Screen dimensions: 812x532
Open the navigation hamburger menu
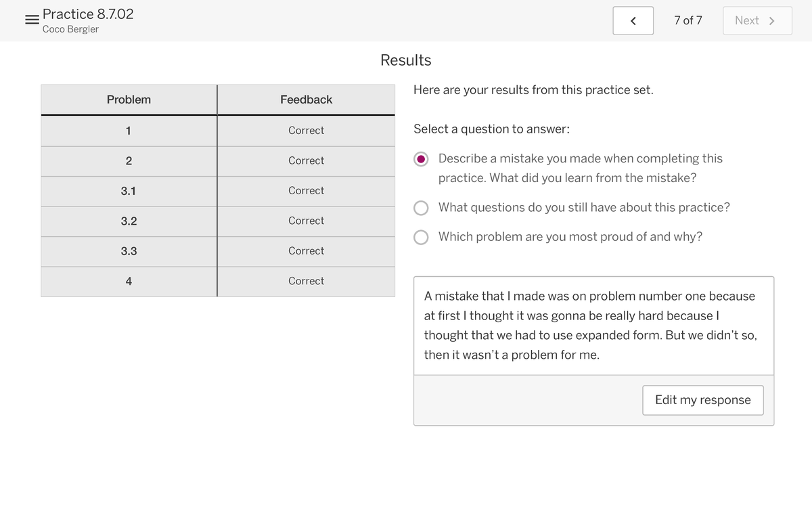[31, 19]
